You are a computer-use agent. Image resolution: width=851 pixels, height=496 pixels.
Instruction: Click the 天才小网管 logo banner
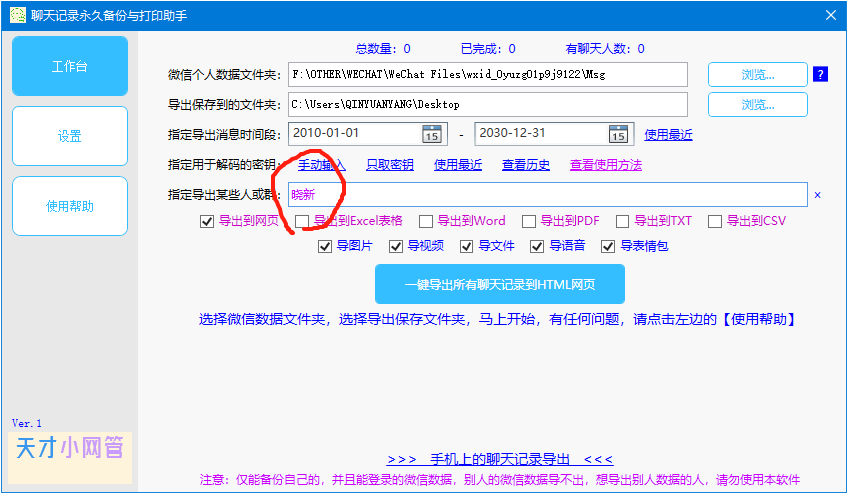pos(70,457)
